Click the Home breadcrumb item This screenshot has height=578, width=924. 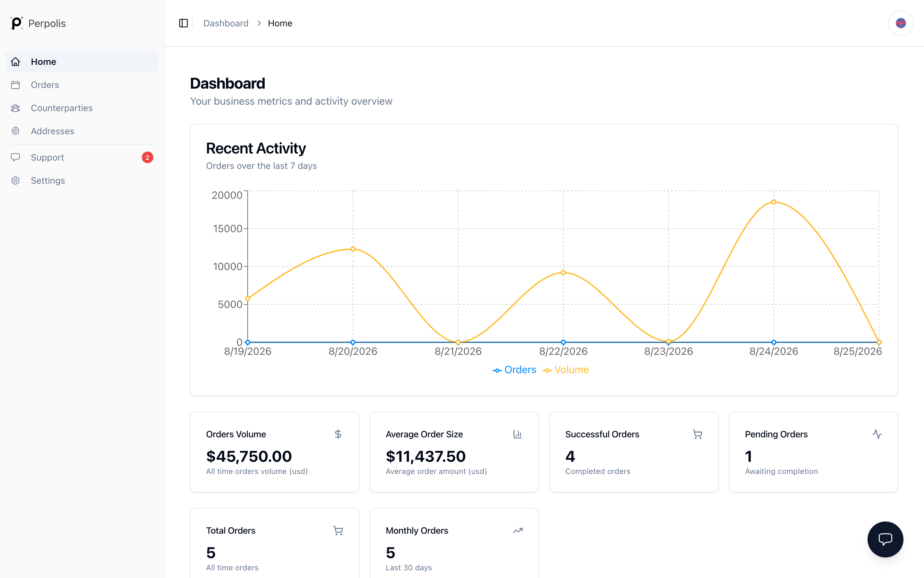(x=280, y=23)
